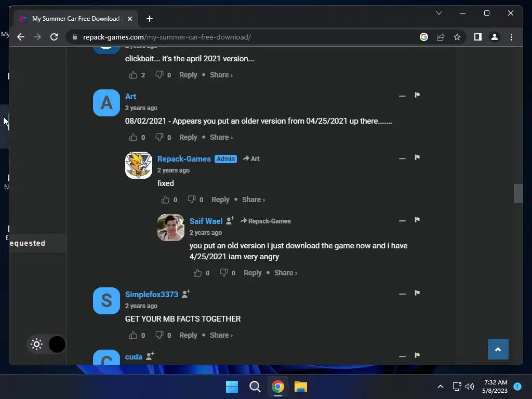Flag Art's comment as inappropriate
532x399 pixels.
(417, 95)
